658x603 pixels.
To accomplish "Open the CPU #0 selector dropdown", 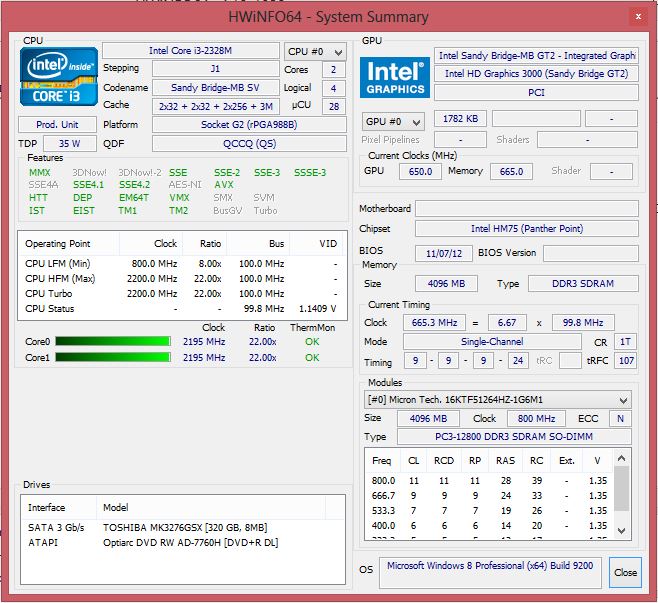I will click(315, 52).
